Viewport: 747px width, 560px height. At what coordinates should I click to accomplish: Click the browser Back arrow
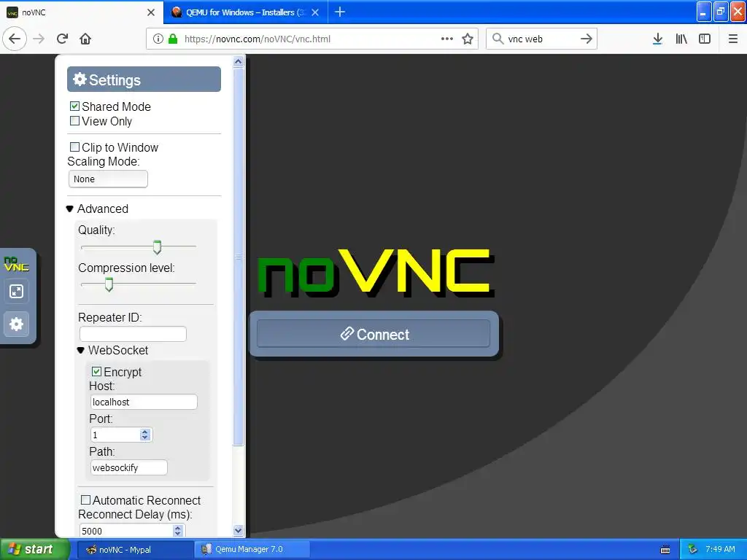coord(15,39)
